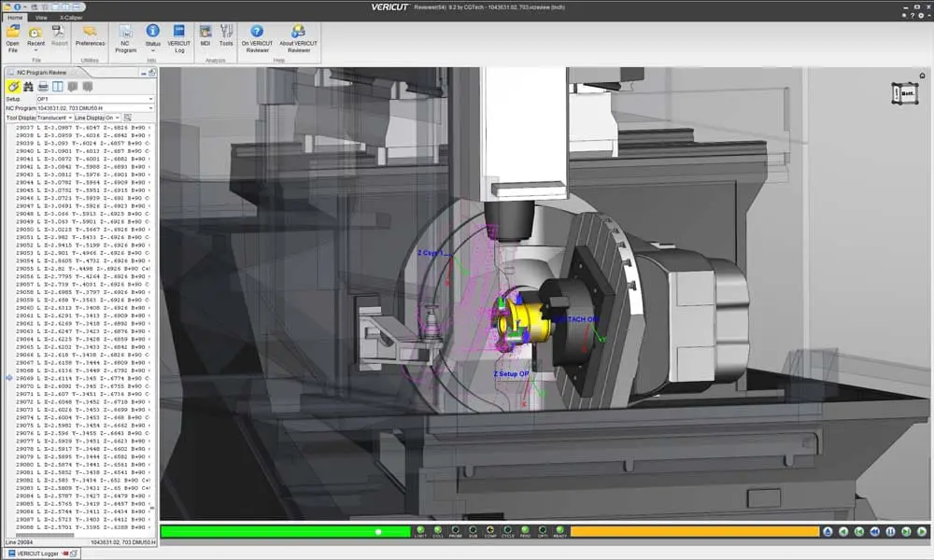
Task: Click the SUB status light
Action: (x=473, y=531)
